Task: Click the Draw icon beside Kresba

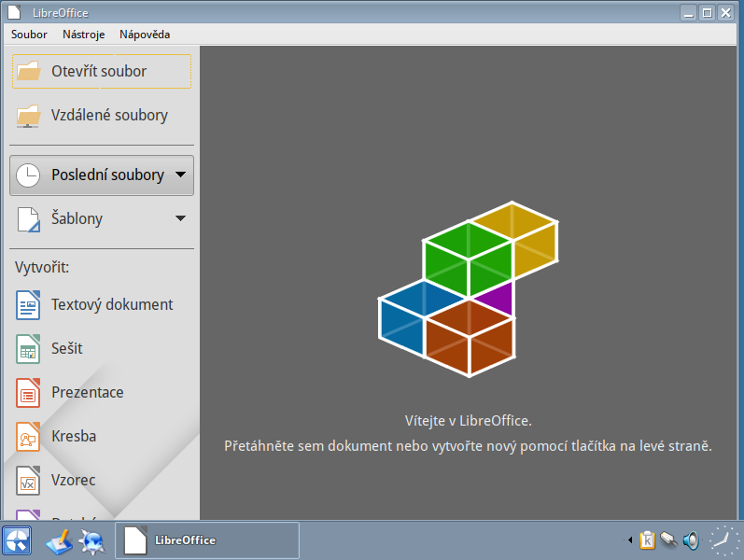Action: tap(28, 437)
